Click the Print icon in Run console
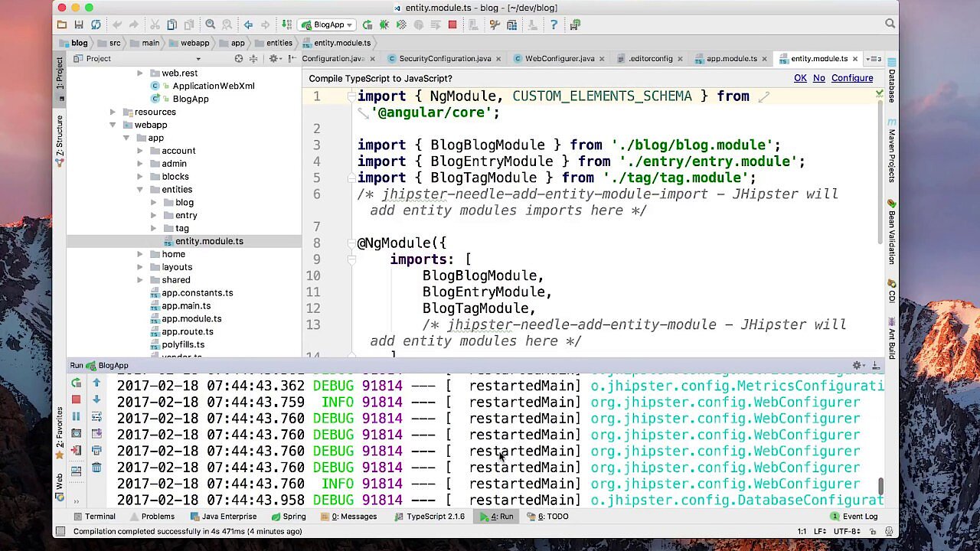This screenshot has height=551, width=980. pyautogui.click(x=96, y=450)
